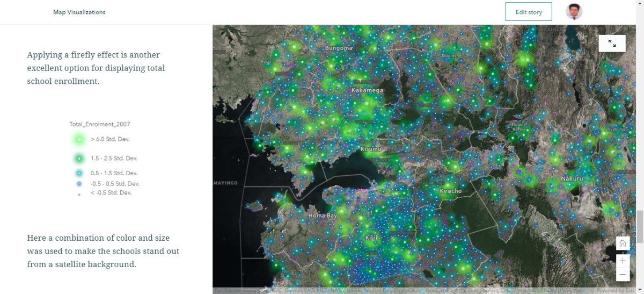Click the Kisii label on the map
The height and width of the screenshot is (294, 644).
coord(371,237)
